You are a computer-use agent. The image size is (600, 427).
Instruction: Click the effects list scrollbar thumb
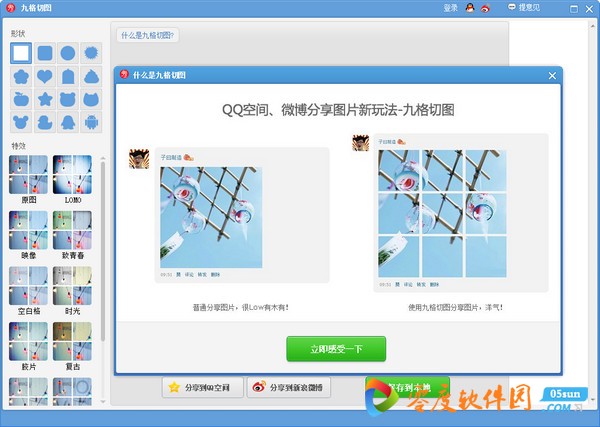(103, 251)
